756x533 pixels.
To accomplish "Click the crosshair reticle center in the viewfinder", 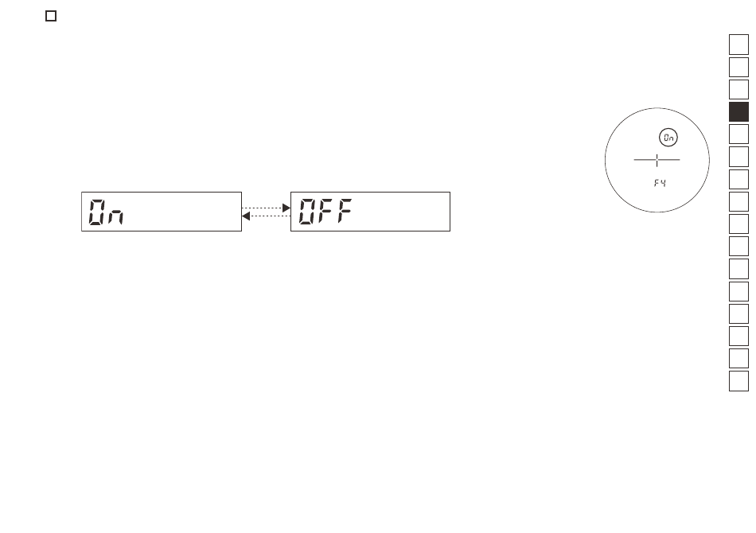I will (657, 160).
